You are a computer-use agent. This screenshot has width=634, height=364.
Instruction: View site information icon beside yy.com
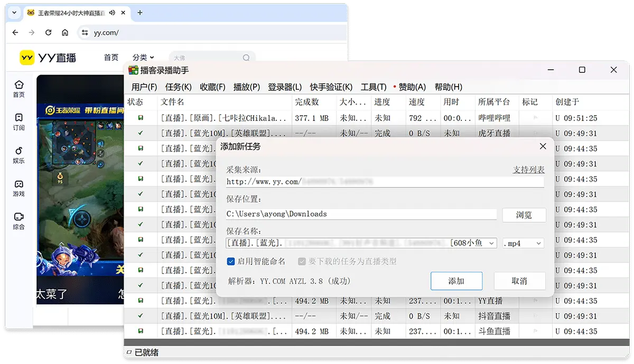85,33
